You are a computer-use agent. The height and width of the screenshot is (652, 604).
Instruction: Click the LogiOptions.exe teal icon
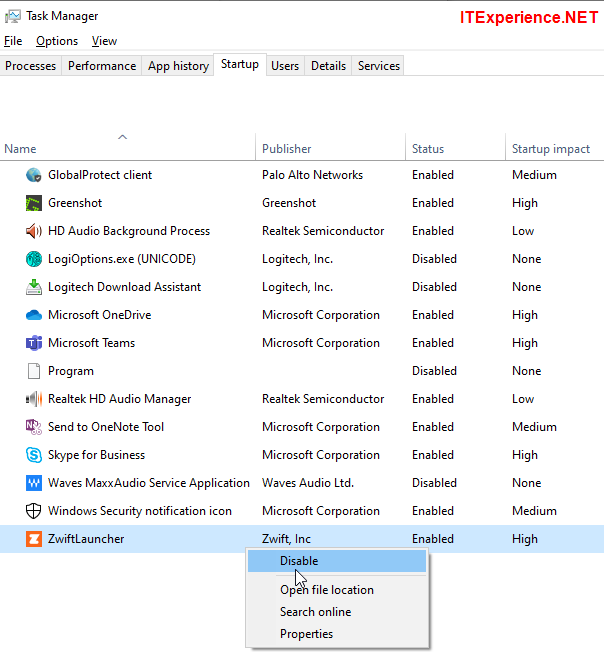(x=34, y=259)
